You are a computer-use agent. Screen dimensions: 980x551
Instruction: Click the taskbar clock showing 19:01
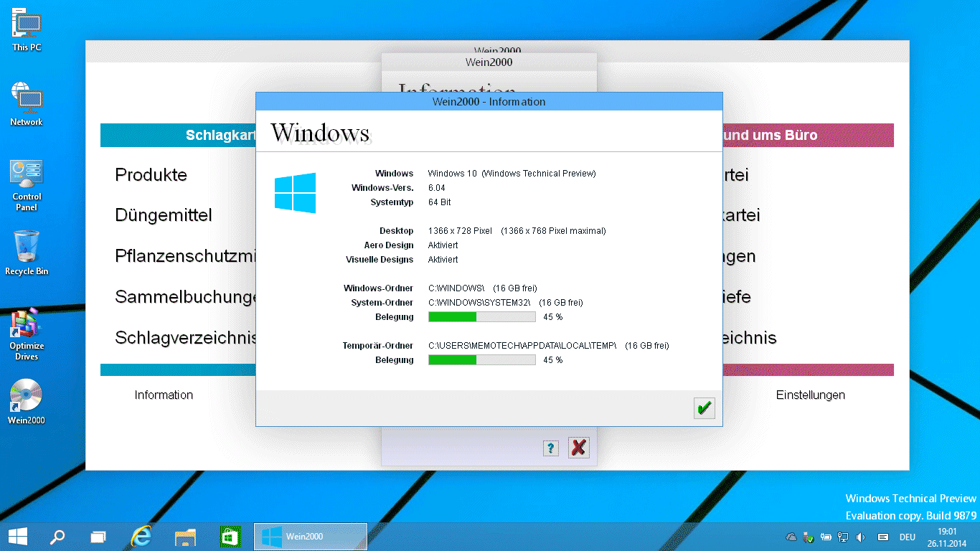(947, 537)
